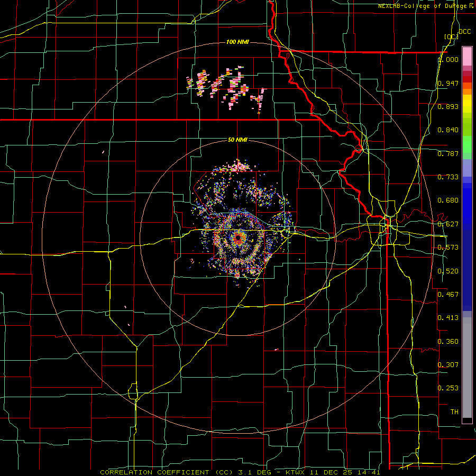Click the bright green segment of color bar

pos(467,144)
